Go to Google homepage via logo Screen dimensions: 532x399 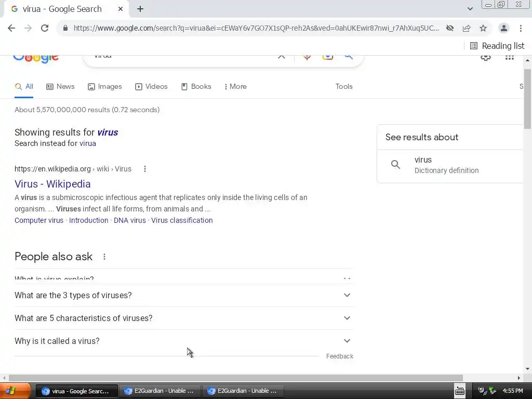36,58
